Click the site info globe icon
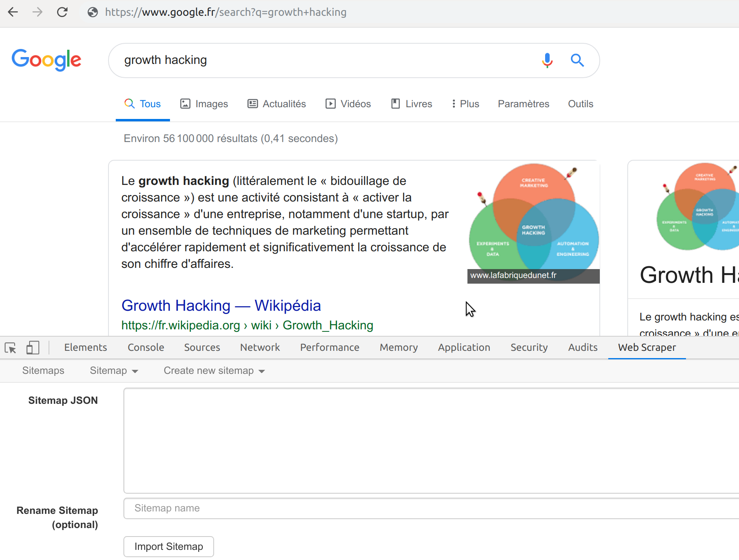This screenshot has width=739, height=560. [93, 12]
